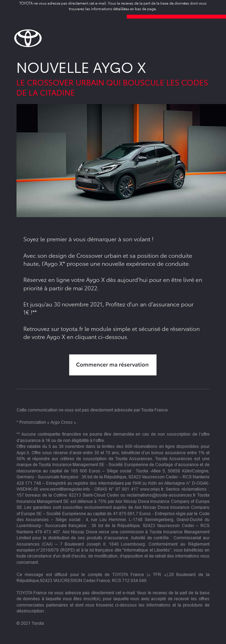Click the Cette communication disclaimer line
Viewport: 226px width, 644px height.
[x=92, y=410]
